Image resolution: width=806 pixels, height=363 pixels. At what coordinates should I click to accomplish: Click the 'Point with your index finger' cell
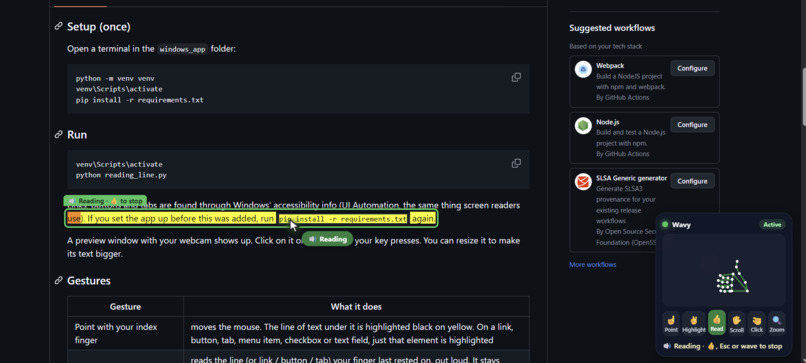tap(125, 333)
